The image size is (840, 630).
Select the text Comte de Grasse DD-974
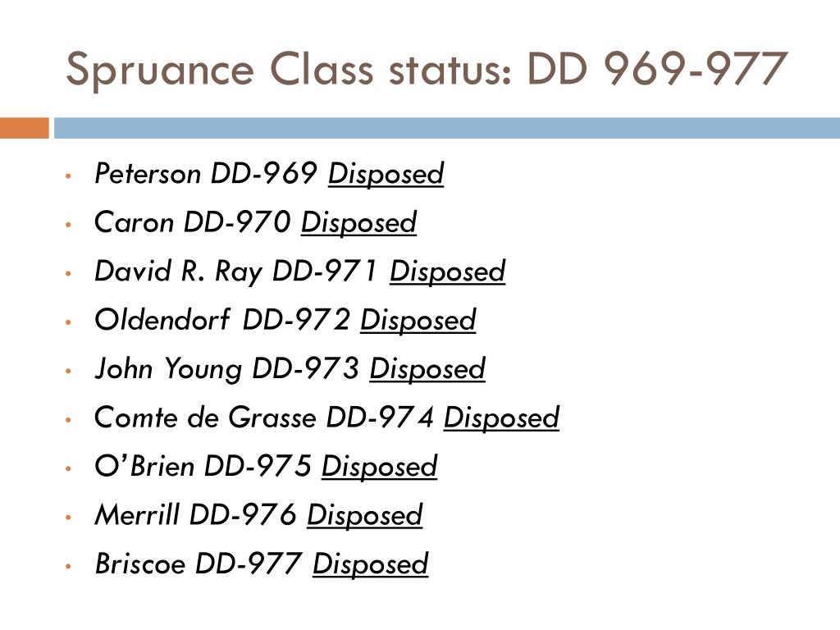263,418
